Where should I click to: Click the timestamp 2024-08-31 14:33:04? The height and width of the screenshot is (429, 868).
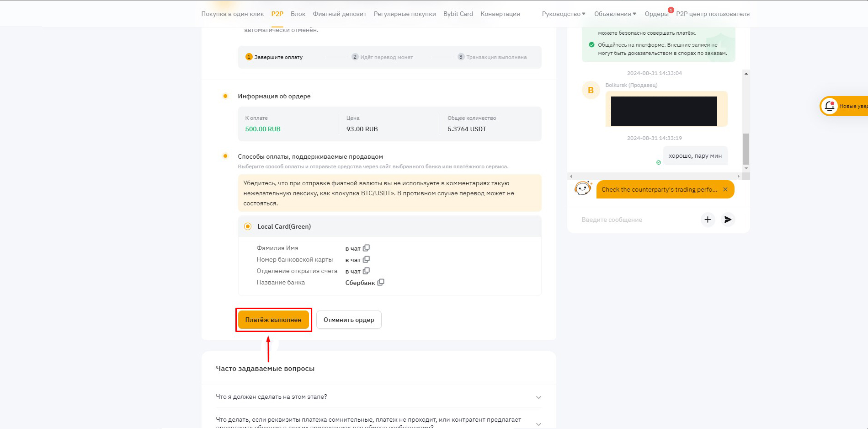[654, 73]
